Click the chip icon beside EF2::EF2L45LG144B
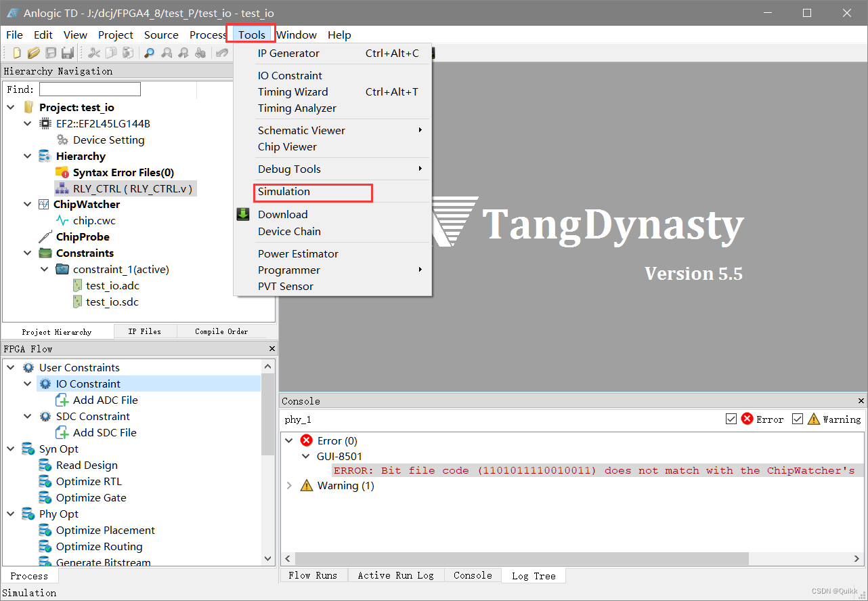 pyautogui.click(x=45, y=123)
